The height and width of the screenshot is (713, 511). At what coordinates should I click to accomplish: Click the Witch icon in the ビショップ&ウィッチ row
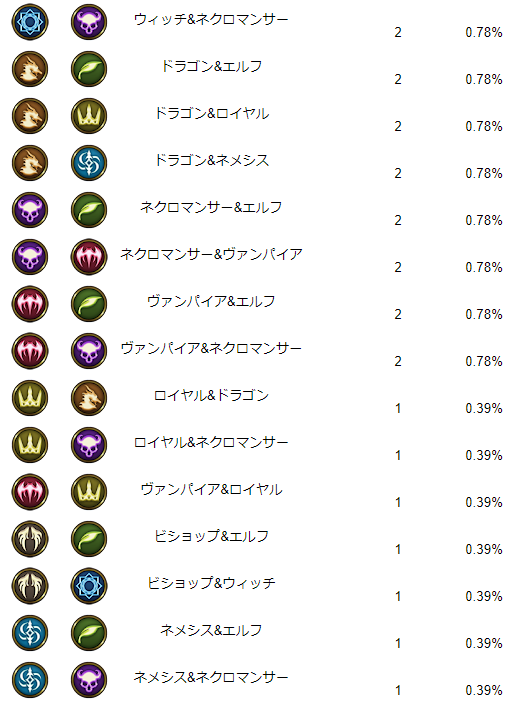(89, 586)
